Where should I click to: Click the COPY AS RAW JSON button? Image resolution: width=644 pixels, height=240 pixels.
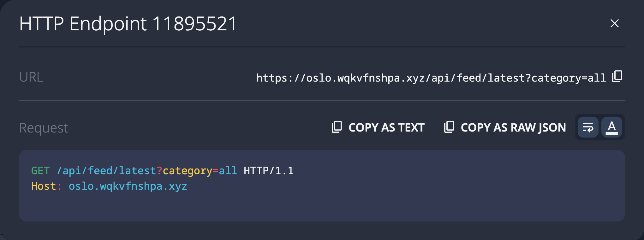[513, 127]
